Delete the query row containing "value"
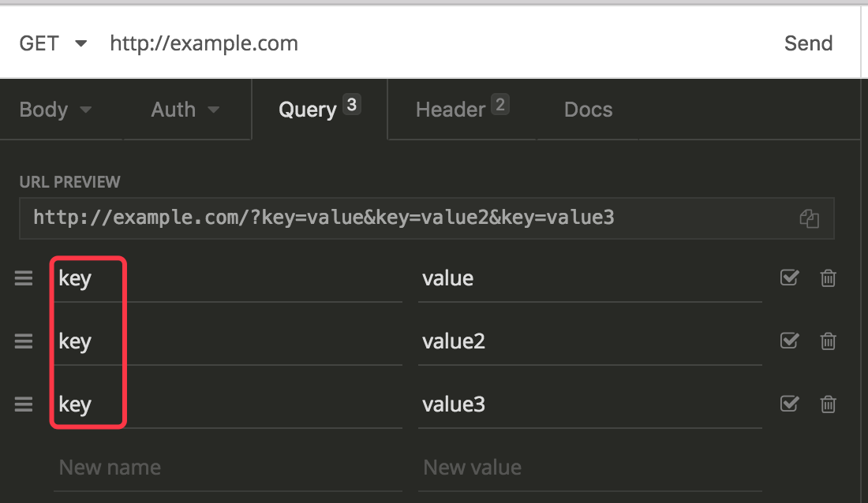 828,278
